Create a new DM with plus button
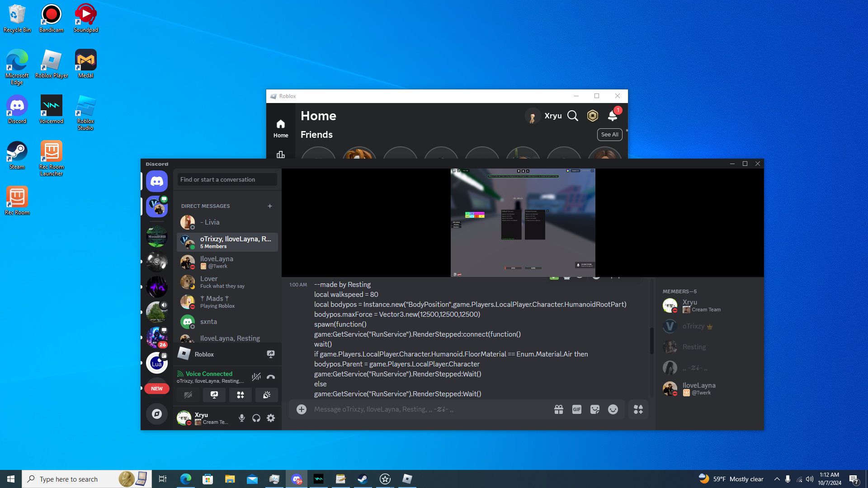Image resolution: width=868 pixels, height=488 pixels. click(x=270, y=206)
